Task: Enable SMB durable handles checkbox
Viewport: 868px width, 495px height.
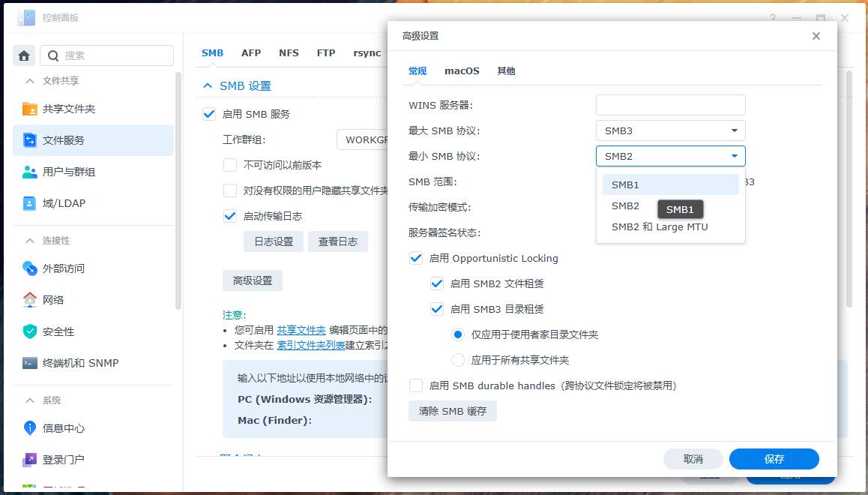Action: [416, 385]
